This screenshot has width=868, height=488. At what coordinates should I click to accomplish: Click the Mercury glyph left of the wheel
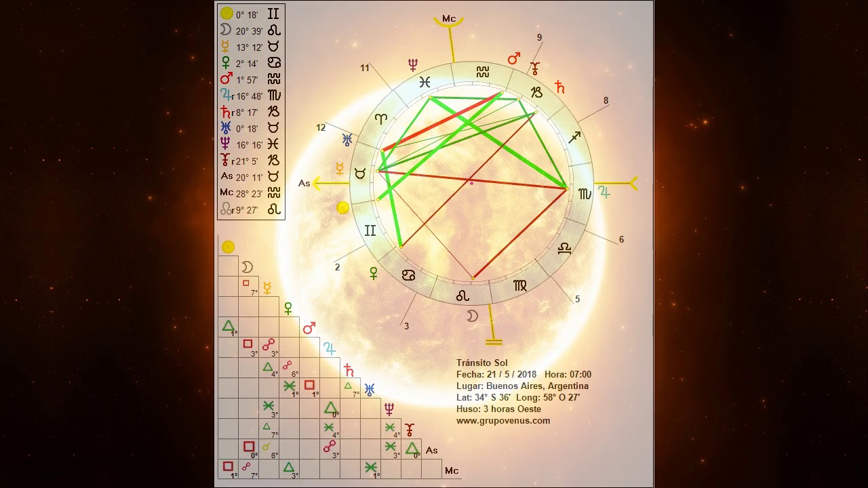tap(340, 169)
